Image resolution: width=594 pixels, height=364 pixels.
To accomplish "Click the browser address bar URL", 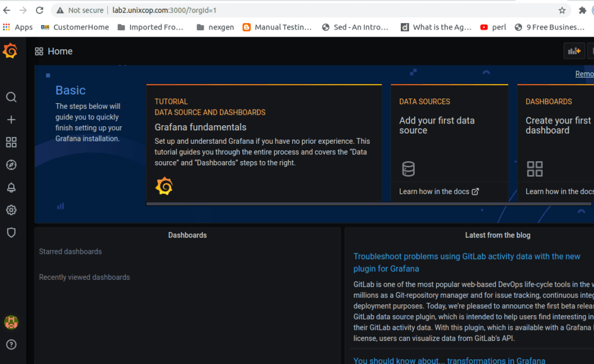I will point(164,10).
